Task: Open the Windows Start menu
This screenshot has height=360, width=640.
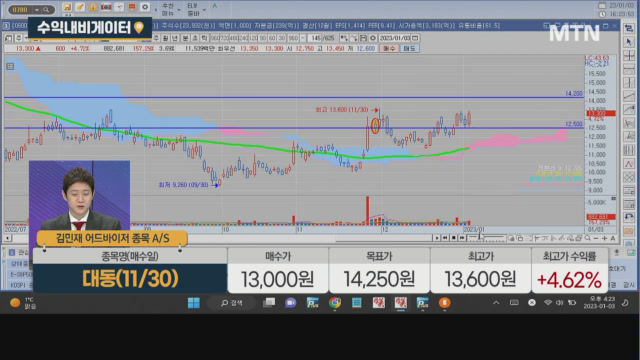Action: (193, 303)
